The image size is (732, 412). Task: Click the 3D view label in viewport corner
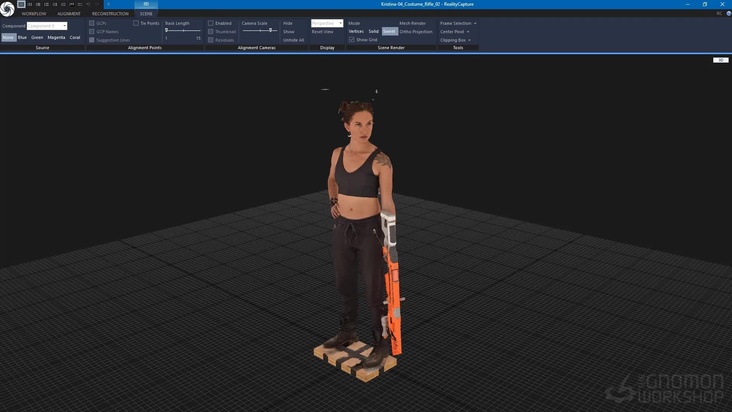[x=720, y=60]
